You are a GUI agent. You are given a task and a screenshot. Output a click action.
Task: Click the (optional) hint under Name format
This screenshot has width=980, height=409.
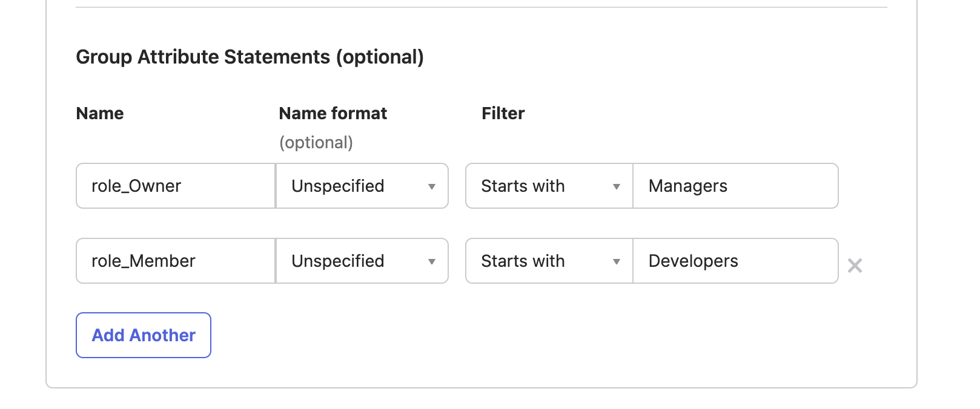tap(316, 142)
